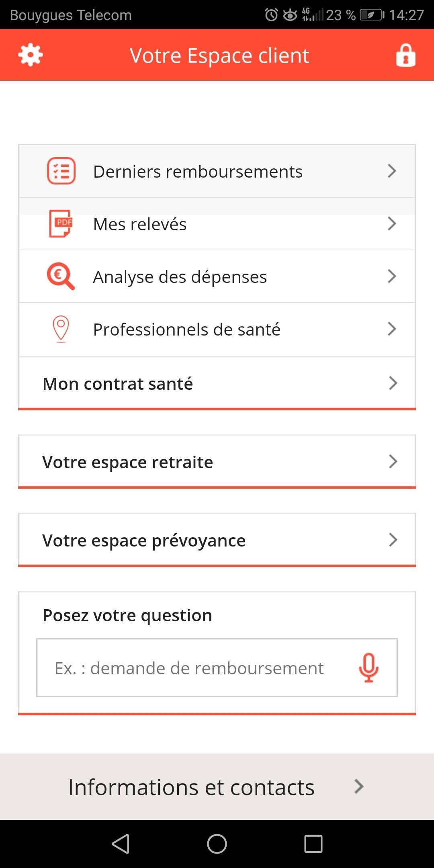Open Informations et contacts
The height and width of the screenshot is (868, 434).
[x=191, y=787]
